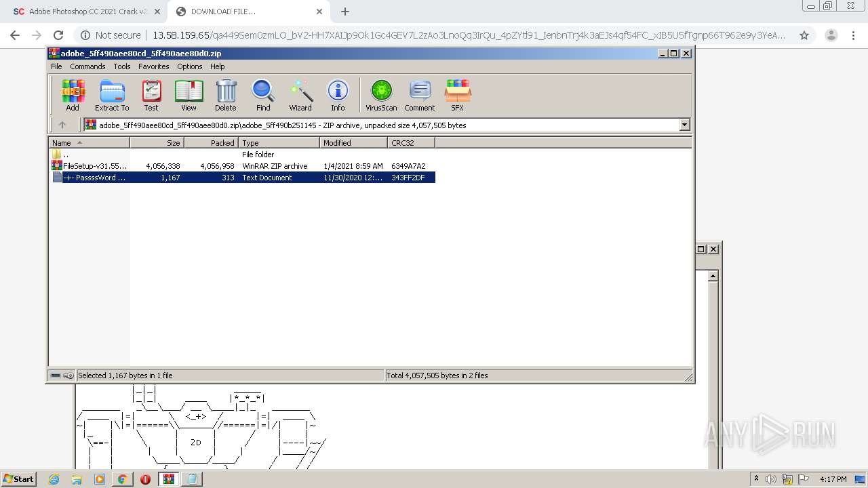This screenshot has width=868, height=488.
Task: Open Opera browser from the taskbar
Action: [145, 479]
